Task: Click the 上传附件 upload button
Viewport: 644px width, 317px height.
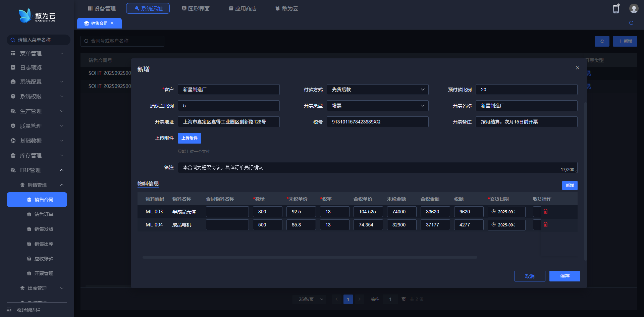Action: 190,138
